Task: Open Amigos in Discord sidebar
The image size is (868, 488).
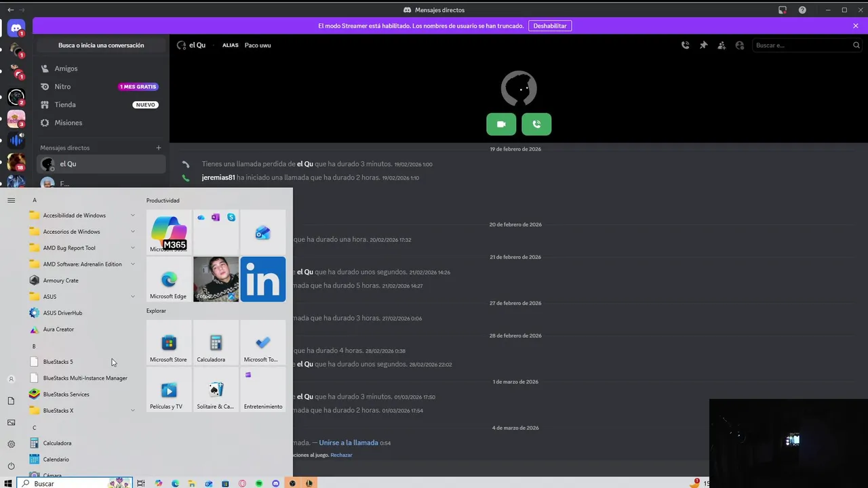Action: point(100,68)
